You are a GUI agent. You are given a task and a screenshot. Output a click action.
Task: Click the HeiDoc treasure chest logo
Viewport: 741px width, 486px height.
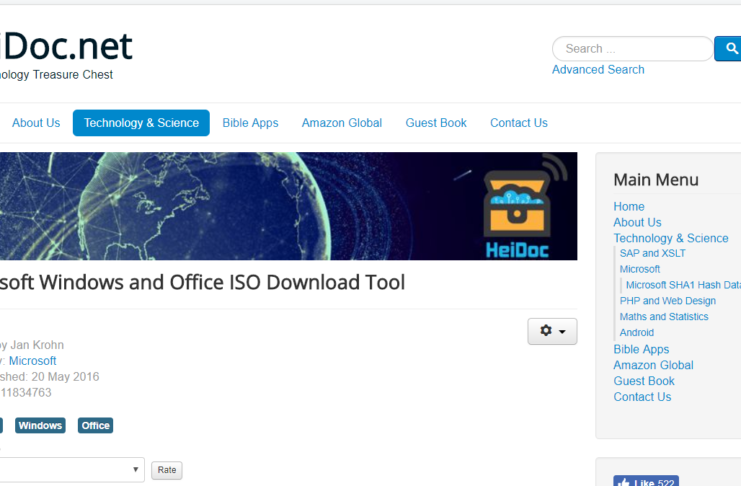point(525,207)
